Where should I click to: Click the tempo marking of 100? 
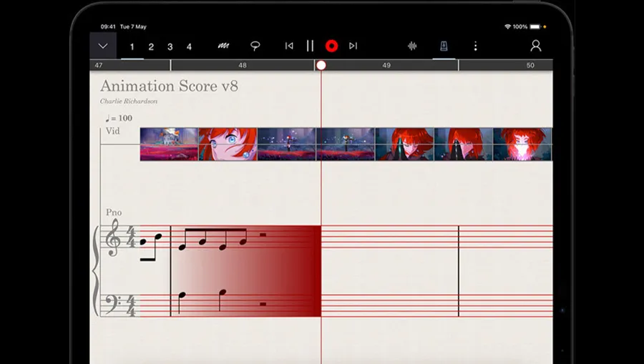point(119,118)
